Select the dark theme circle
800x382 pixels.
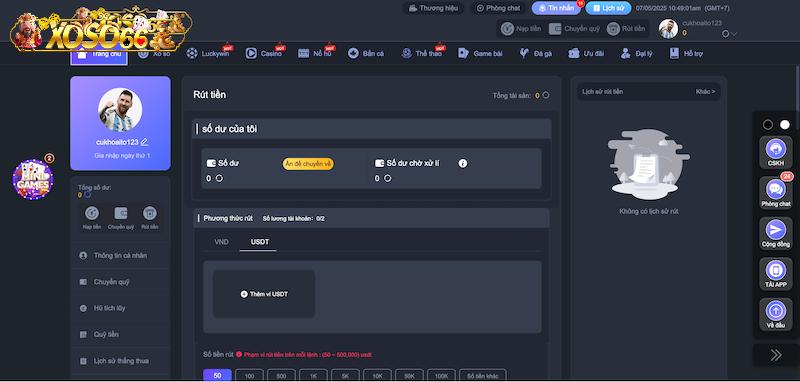[x=767, y=125]
